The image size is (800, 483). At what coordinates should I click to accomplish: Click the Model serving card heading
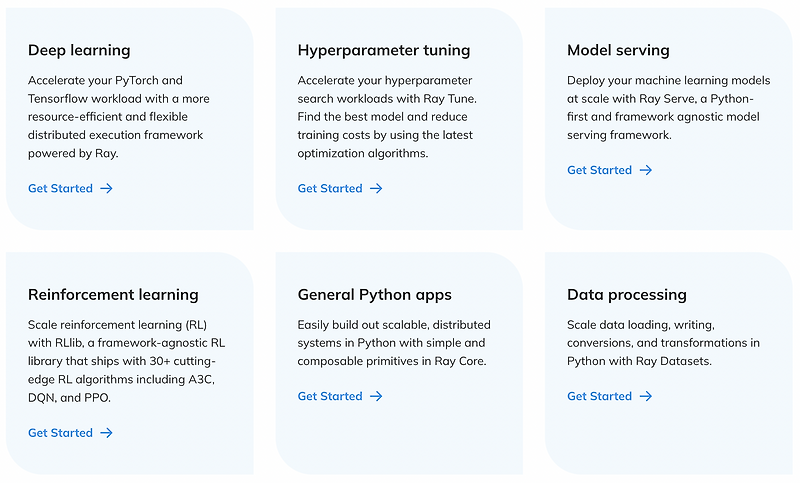[618, 50]
